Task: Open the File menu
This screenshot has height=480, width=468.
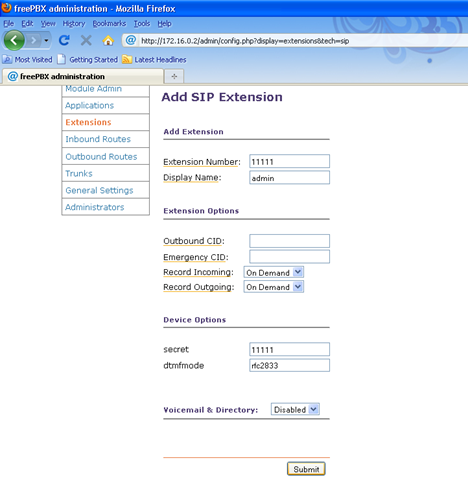Action: click(9, 24)
